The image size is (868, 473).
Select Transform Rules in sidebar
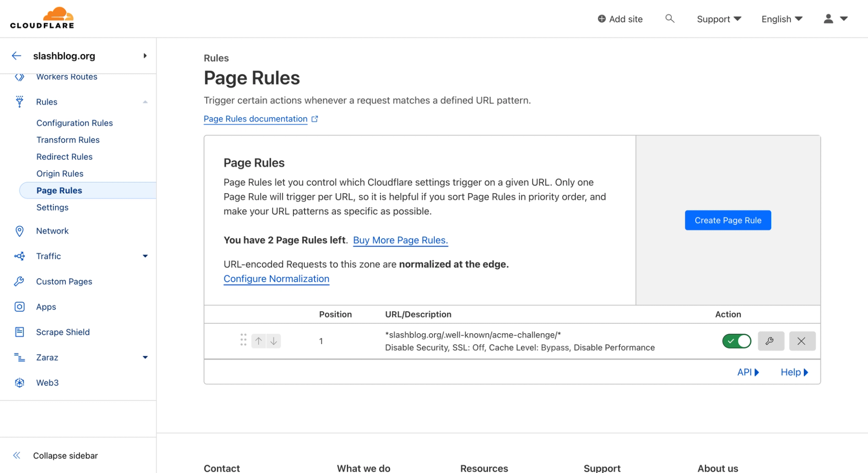[x=68, y=140]
